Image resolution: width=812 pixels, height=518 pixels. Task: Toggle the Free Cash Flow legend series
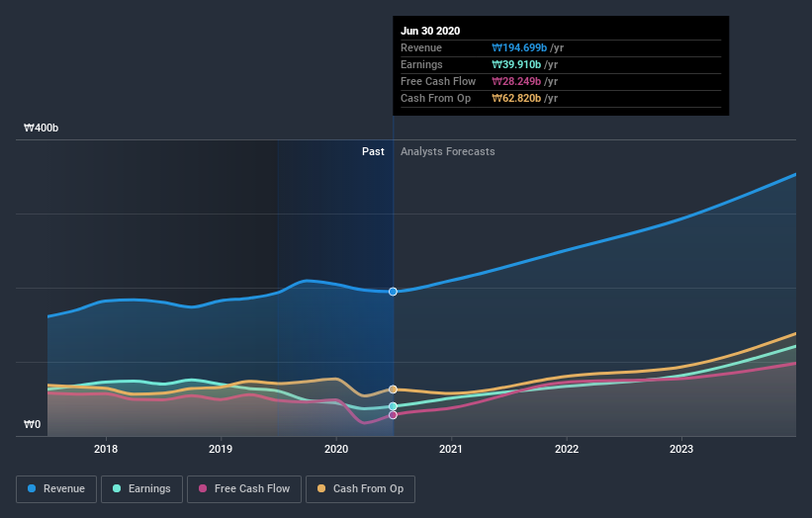(x=244, y=489)
